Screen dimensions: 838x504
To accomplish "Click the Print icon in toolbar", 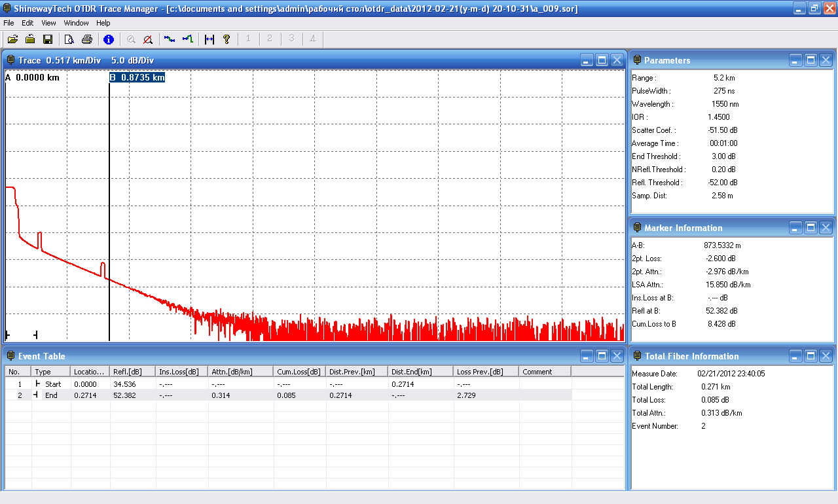I will pos(86,39).
